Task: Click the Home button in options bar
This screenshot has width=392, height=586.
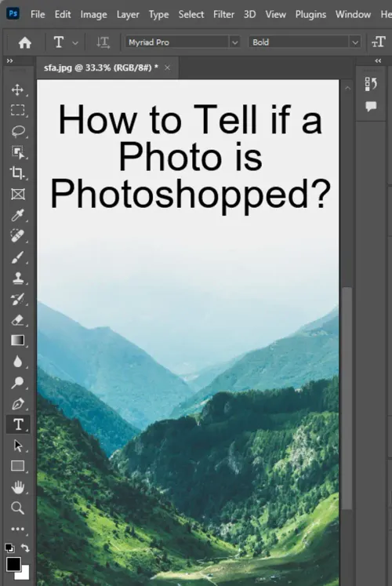Action: (x=24, y=42)
